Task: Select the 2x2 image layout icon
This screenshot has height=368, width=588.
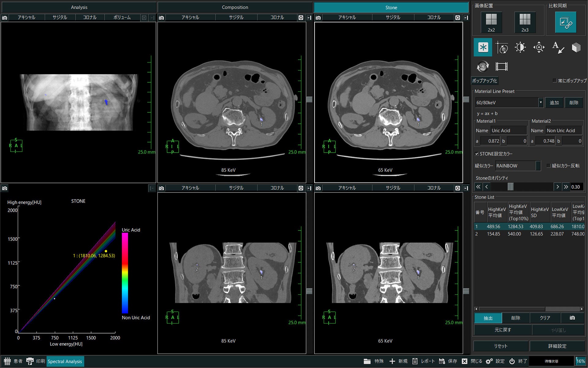Action: (x=491, y=22)
